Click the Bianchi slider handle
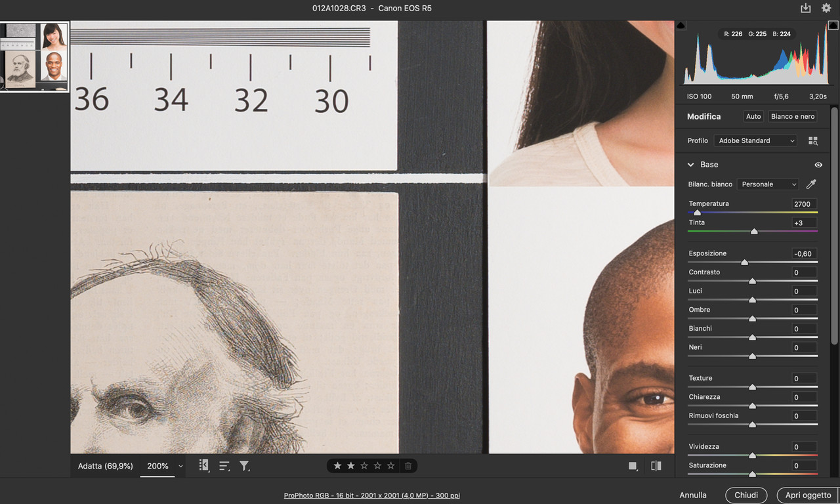 coord(753,337)
